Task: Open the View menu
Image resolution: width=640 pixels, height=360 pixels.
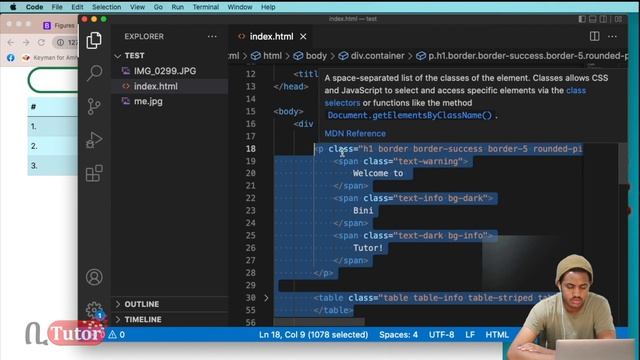Action: coord(137,7)
